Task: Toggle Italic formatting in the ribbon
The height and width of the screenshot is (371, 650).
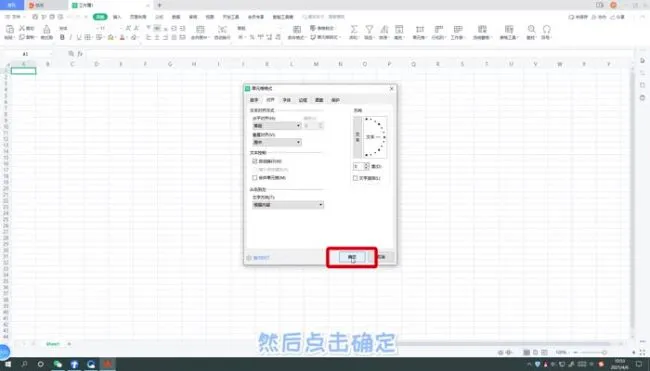Action: pyautogui.click(x=70, y=37)
